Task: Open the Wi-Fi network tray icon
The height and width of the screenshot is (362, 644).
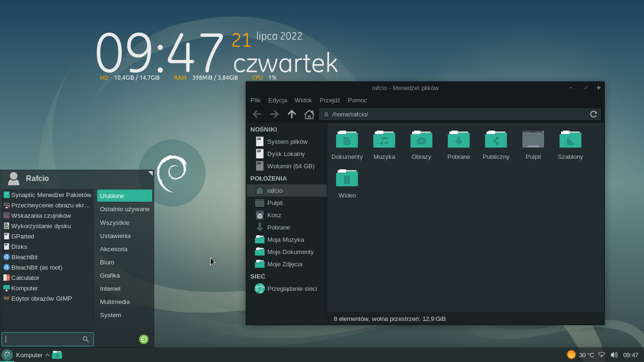Action: [x=601, y=355]
